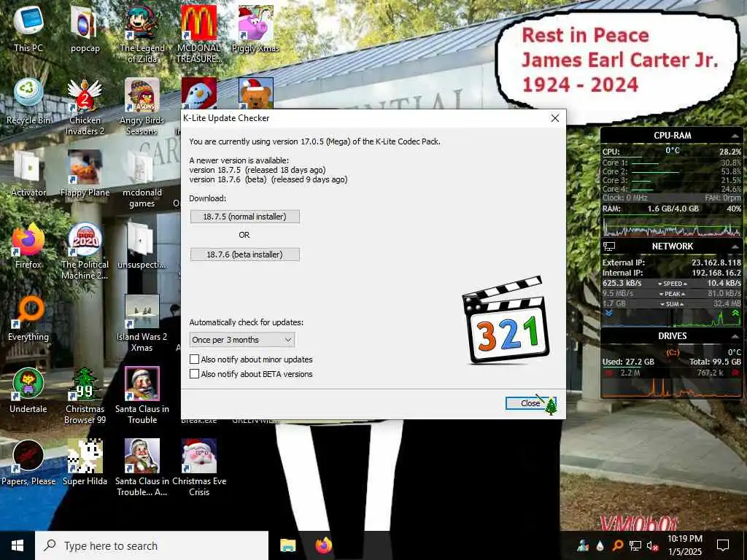Viewport: 747px width, 560px height.
Task: Open Santa Claus in Trouble... A... shortcut
Action: [x=142, y=469]
